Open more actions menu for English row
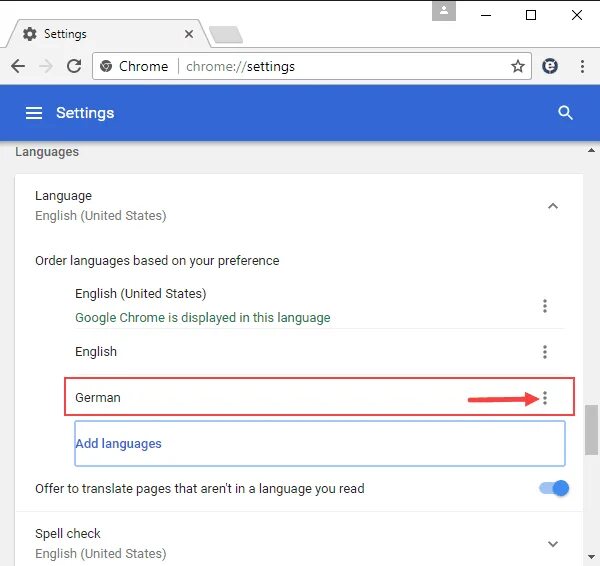Viewport: 600px width, 566px height. [x=545, y=352]
